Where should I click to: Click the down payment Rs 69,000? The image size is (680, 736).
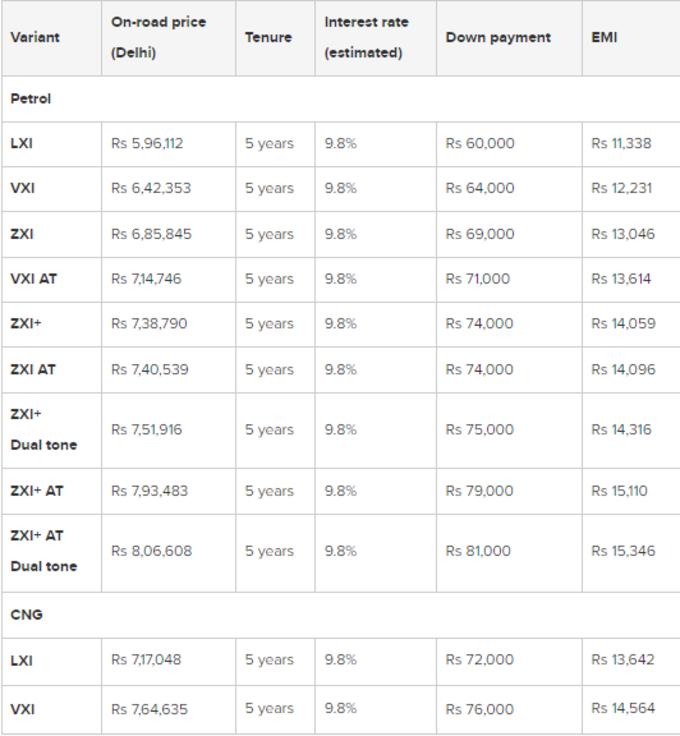480,234
